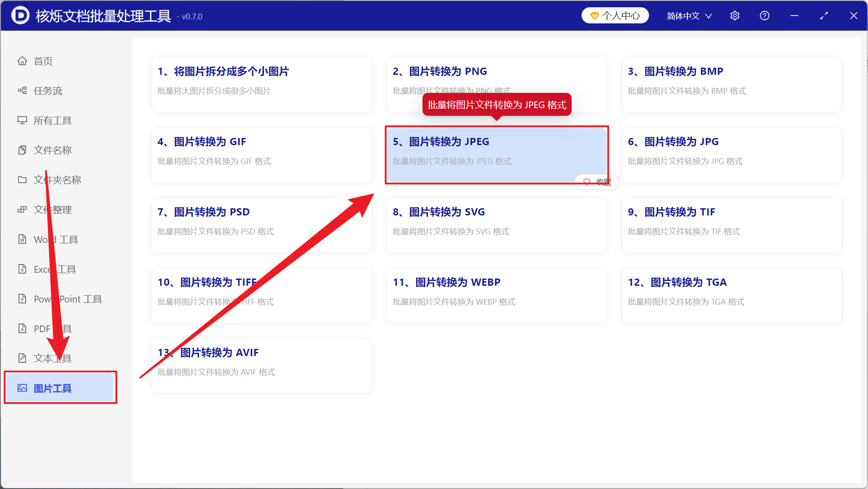Open the 图片转换为 JPEG tool card
Viewport: 868px width, 489px height.
click(x=496, y=155)
